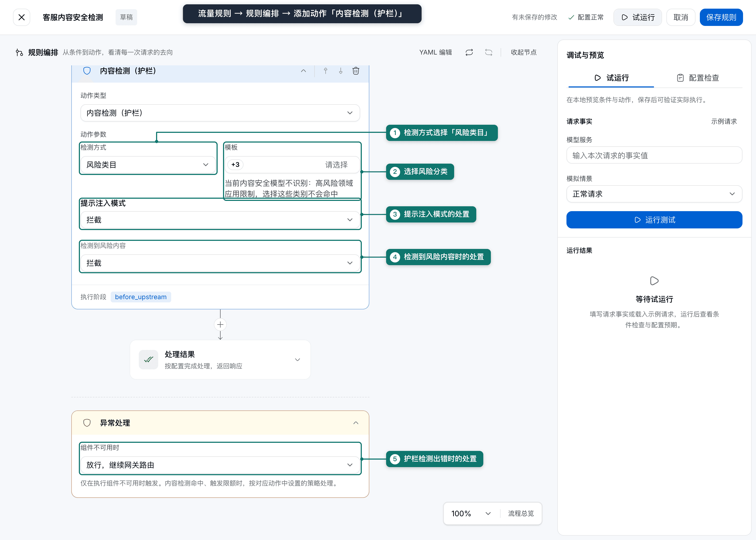The width and height of the screenshot is (756, 540).
Task: Collapse the 异常处理 section
Action: click(356, 423)
